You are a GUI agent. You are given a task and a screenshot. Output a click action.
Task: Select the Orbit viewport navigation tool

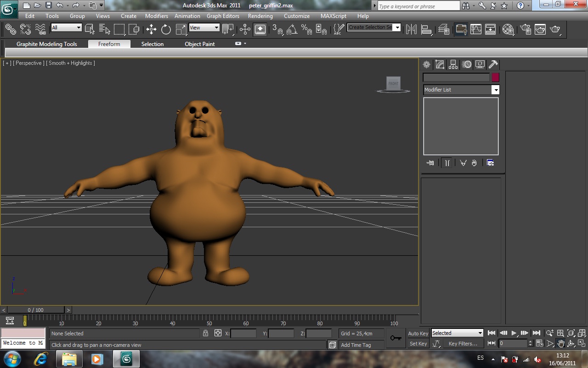coord(571,344)
